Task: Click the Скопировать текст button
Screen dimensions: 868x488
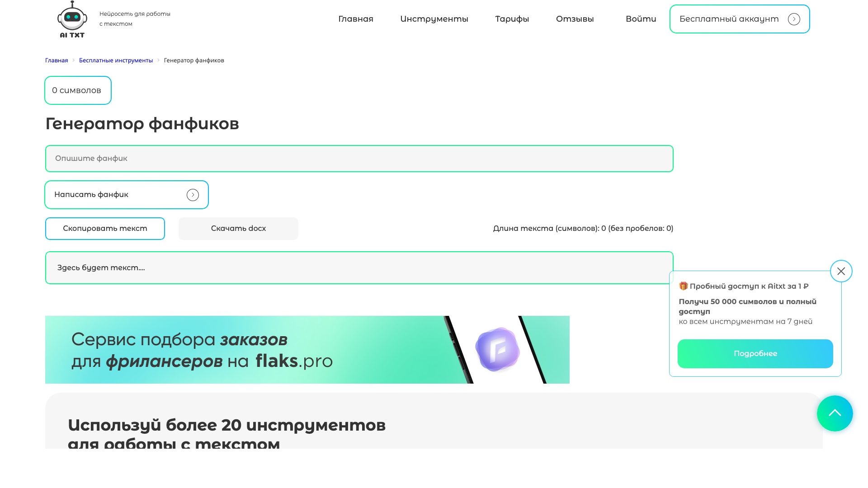Action: click(x=105, y=229)
